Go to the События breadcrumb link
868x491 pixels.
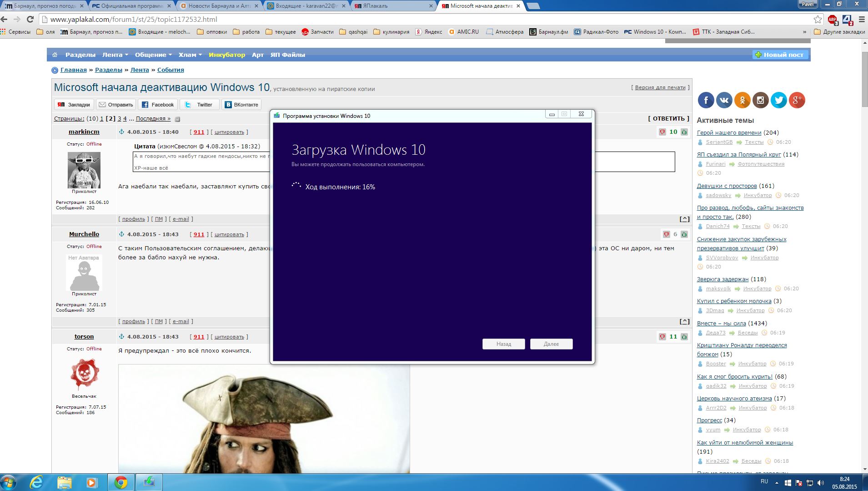[x=171, y=70]
